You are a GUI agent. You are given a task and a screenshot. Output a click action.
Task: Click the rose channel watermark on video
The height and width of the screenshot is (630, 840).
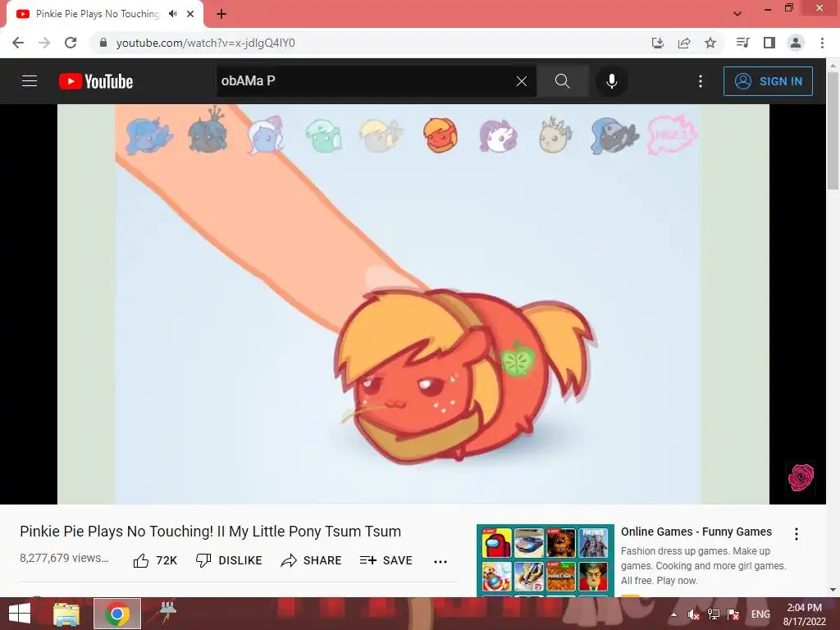coord(801,477)
